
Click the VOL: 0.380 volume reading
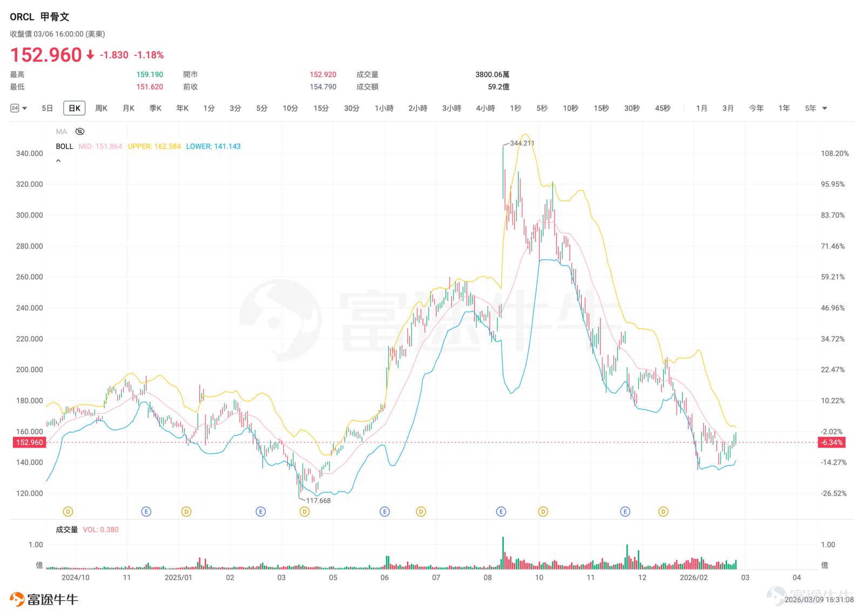tap(101, 530)
